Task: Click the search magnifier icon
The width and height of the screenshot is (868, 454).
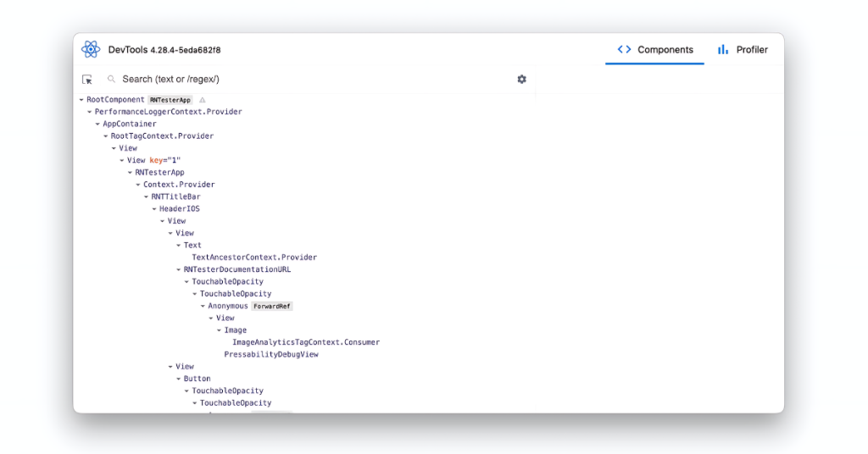Action: 111,80
